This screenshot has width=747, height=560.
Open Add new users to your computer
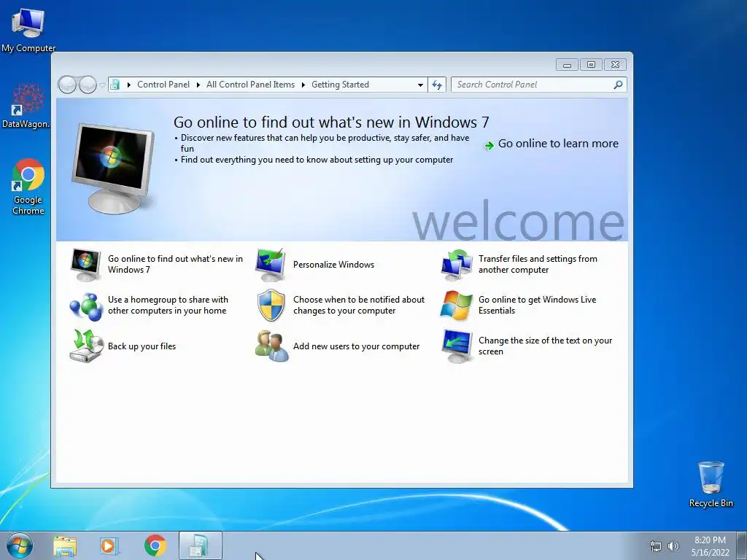(x=356, y=346)
